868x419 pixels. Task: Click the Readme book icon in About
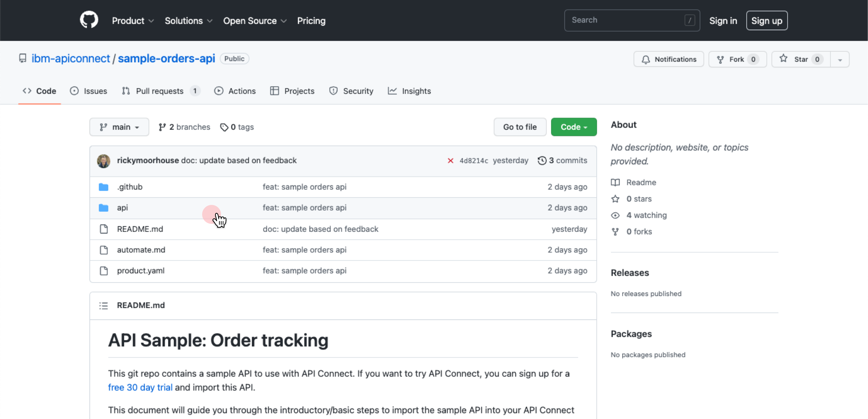615,182
